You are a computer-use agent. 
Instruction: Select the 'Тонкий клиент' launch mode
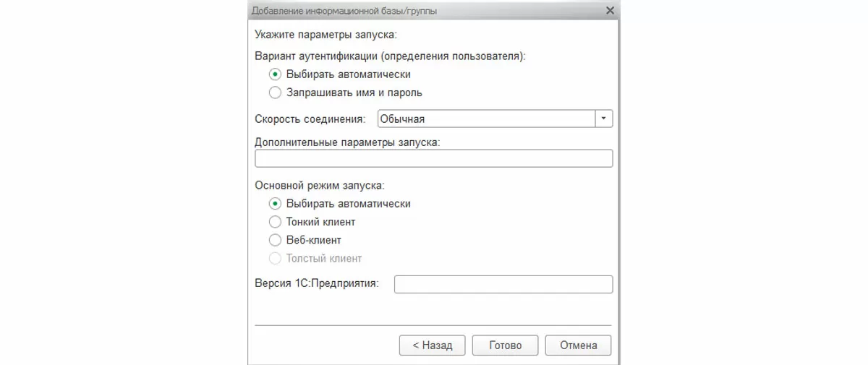(275, 222)
